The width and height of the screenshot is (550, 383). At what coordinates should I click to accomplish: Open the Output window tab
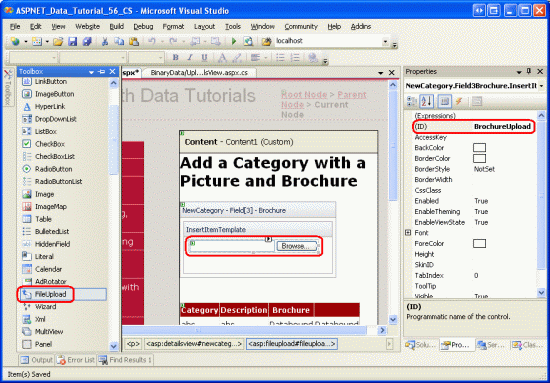[x=37, y=360]
